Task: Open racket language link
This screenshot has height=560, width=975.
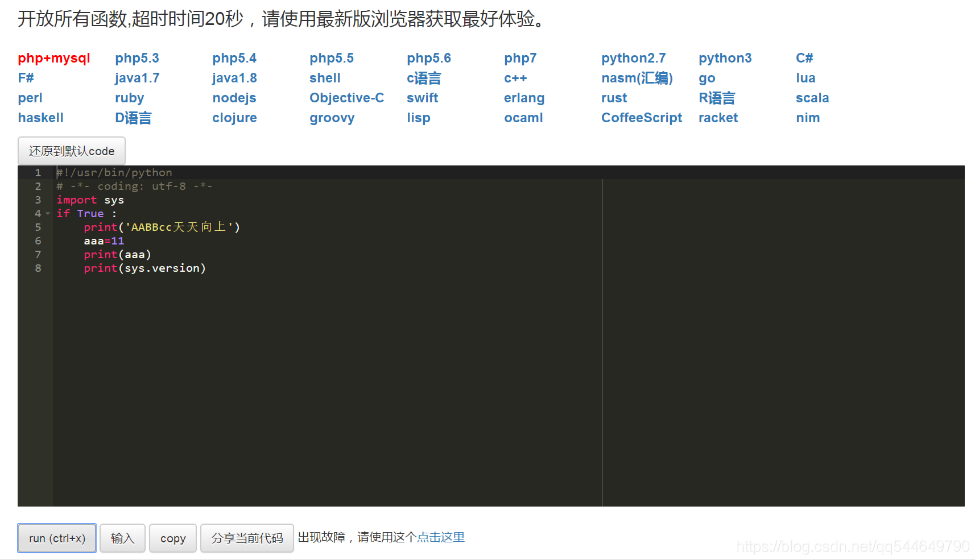Action: pyautogui.click(x=718, y=118)
